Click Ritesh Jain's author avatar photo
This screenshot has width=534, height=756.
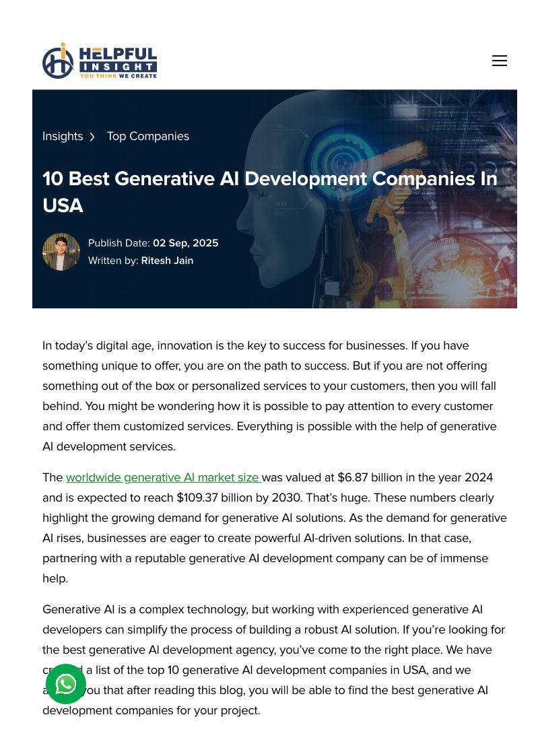(x=61, y=252)
